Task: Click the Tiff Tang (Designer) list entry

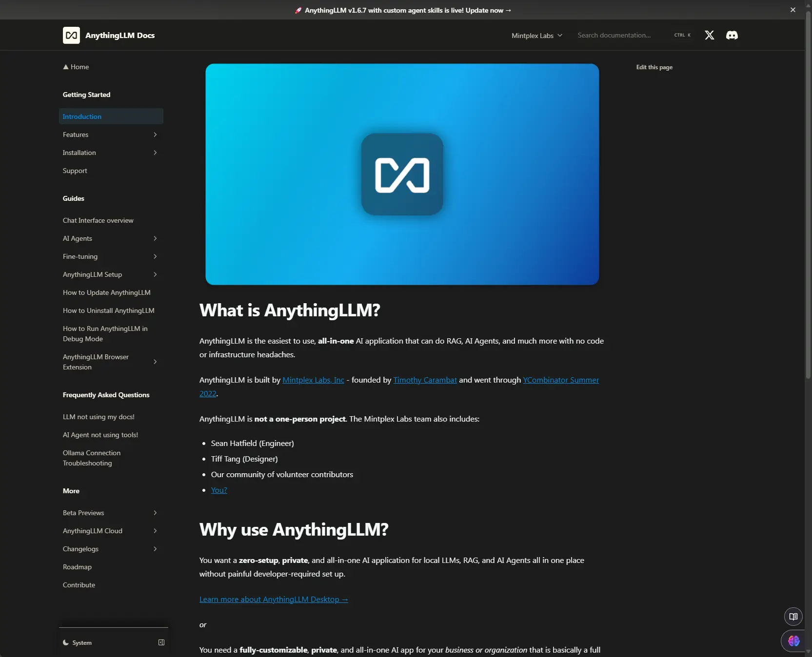Action: [x=244, y=459]
